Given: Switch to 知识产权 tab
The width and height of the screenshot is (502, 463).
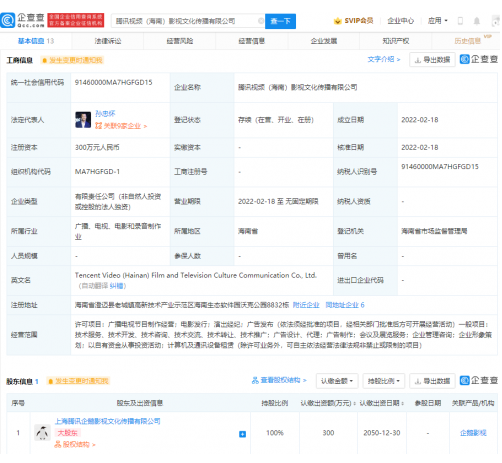Looking at the screenshot, I should 396,41.
